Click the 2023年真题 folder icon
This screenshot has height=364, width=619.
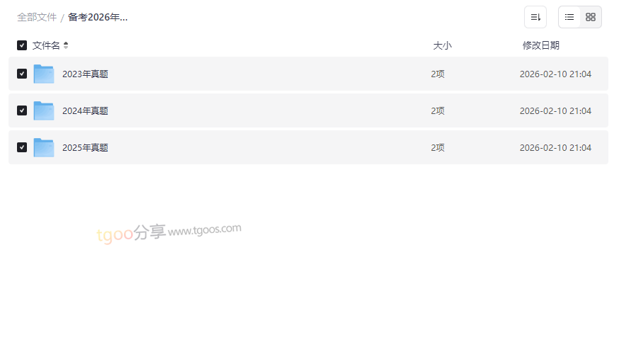coord(44,74)
